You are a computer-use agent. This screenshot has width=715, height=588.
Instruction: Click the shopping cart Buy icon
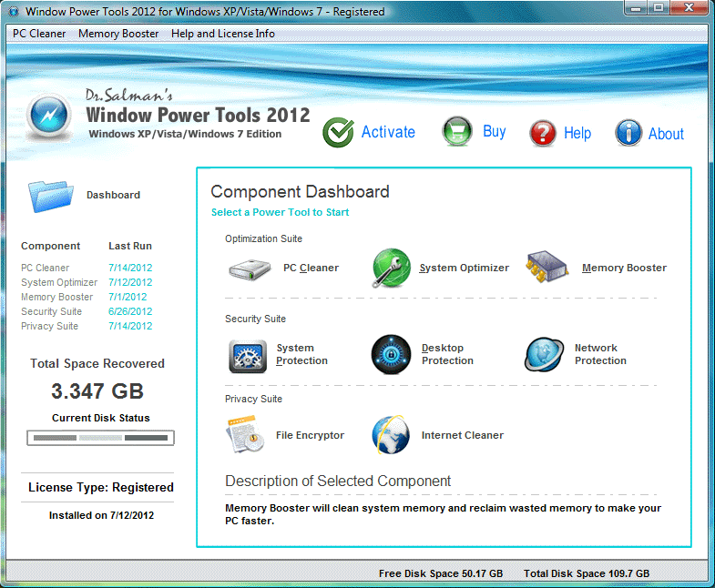[457, 131]
